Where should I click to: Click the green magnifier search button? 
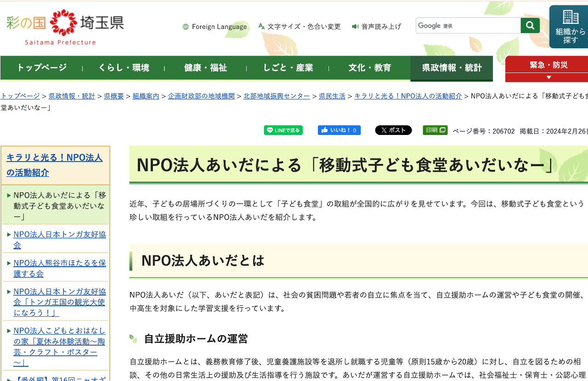pos(530,25)
